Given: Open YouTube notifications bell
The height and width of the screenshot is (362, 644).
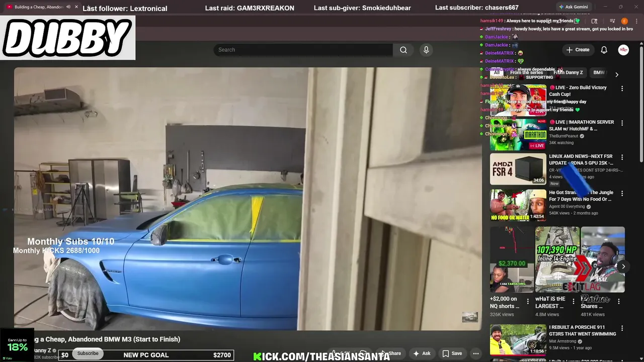Looking at the screenshot, I should coord(604,50).
